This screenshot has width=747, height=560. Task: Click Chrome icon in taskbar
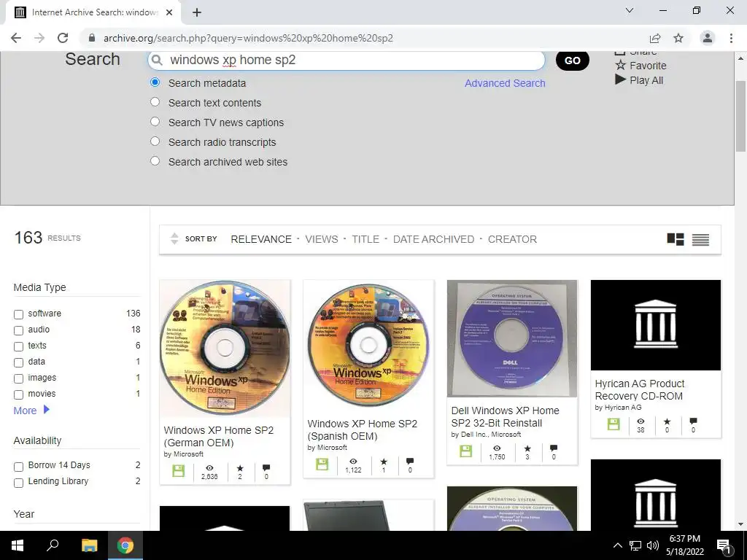(125, 545)
